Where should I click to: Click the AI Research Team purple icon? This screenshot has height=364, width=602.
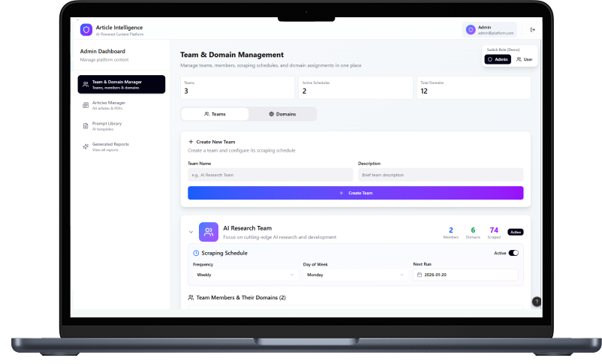(209, 232)
